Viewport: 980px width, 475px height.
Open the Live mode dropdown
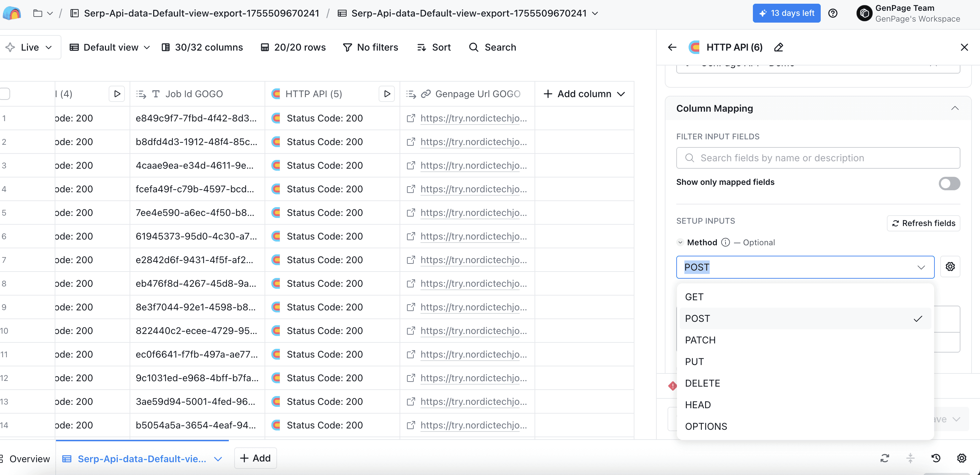(x=30, y=47)
